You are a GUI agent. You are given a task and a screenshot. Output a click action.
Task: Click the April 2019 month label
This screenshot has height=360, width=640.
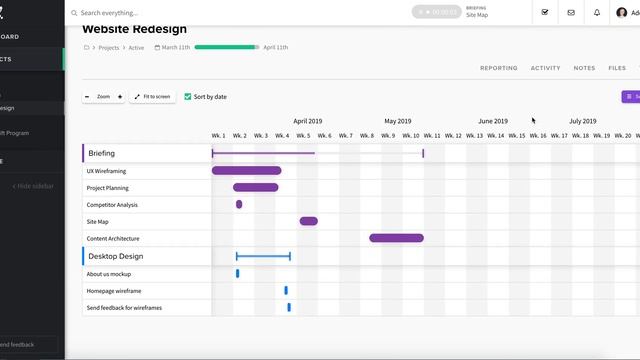308,121
